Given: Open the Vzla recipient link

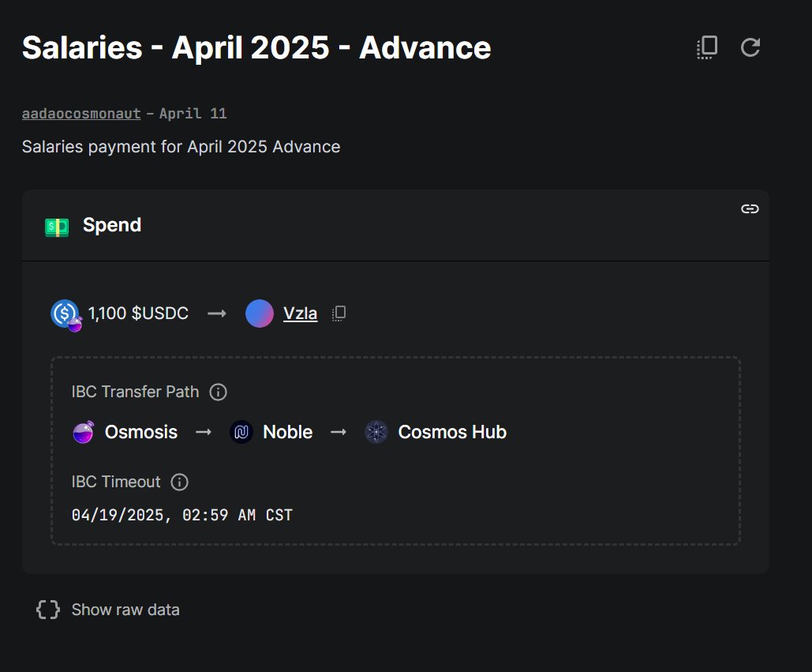Looking at the screenshot, I should coord(301,313).
